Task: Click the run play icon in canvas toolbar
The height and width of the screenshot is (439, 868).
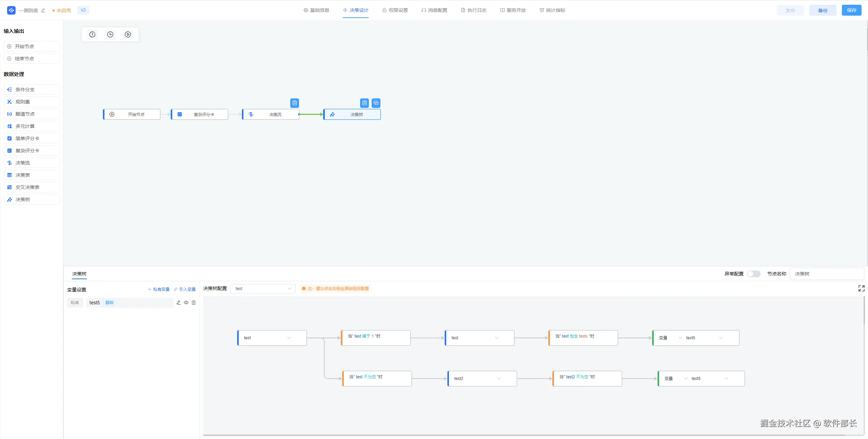Action: click(x=128, y=34)
